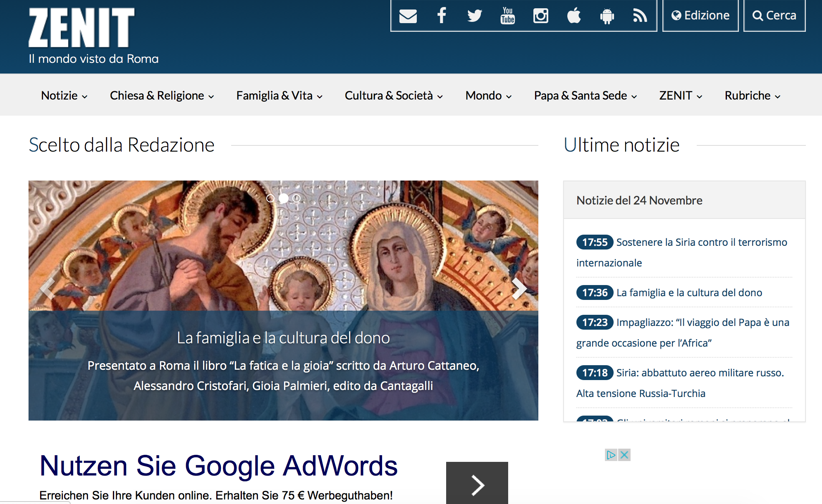
Task: Open slide headline La famiglia e la cultura del dono
Action: click(x=283, y=338)
